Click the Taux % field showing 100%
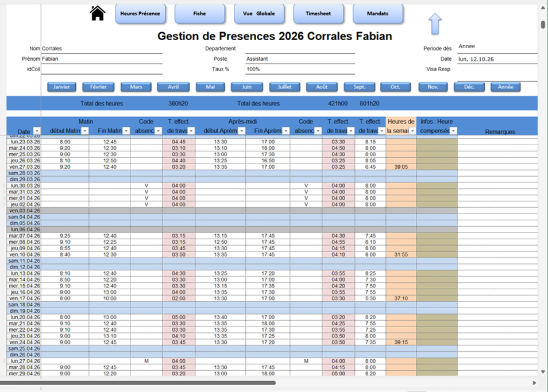Screen dimensions: 548x392 pos(300,69)
